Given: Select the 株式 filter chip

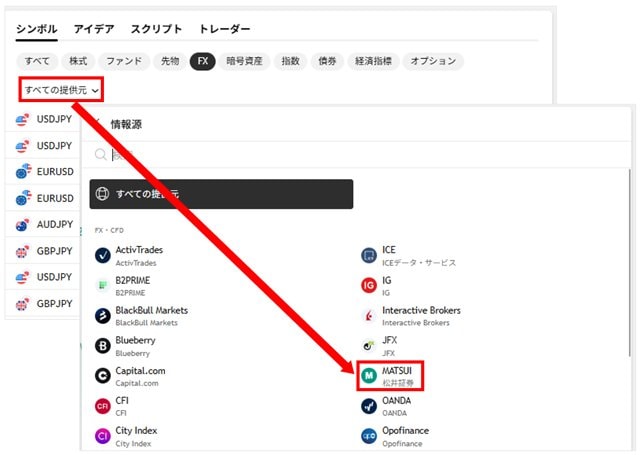Looking at the screenshot, I should [78, 61].
